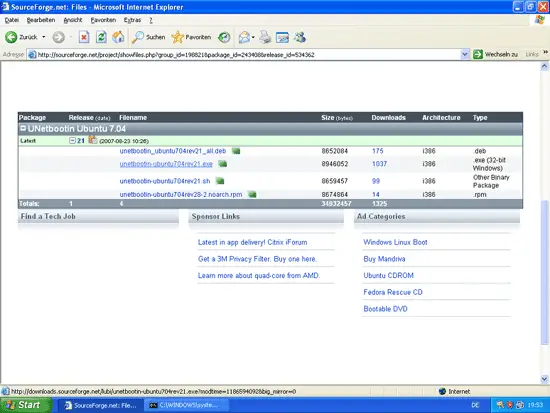Click release notes icon next to 21

tap(93, 140)
